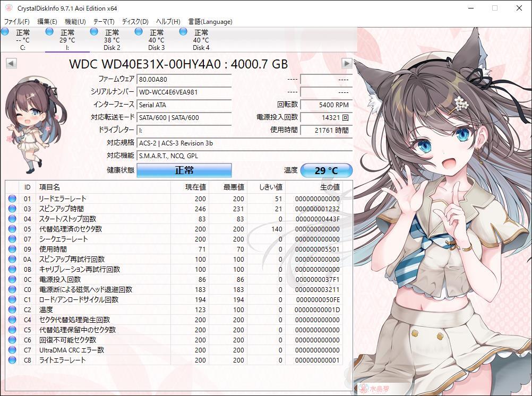Click raw value 000000005501
The width and height of the screenshot is (532, 396).
coord(317,249)
